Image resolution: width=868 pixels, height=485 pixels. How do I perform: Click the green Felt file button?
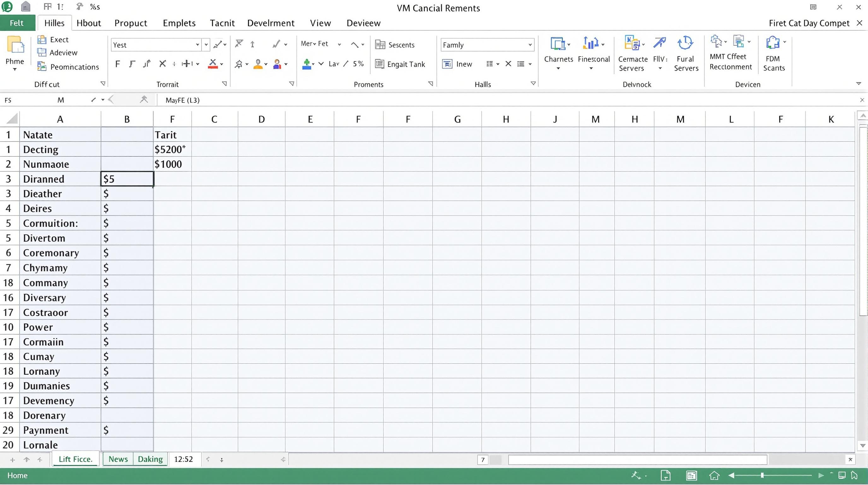[17, 23]
